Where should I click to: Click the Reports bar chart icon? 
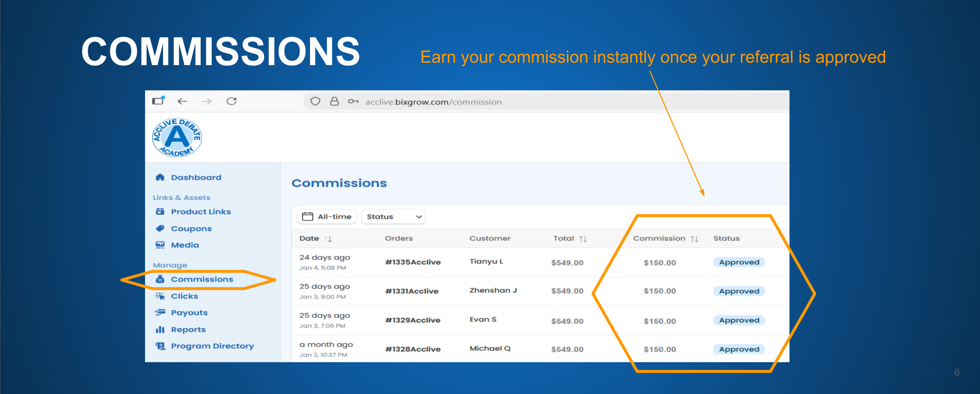tap(160, 330)
